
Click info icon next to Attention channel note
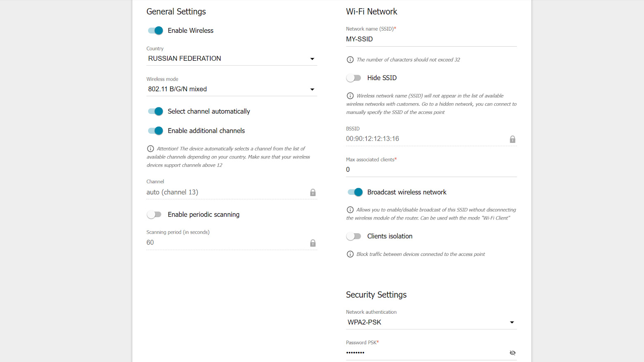[151, 149]
